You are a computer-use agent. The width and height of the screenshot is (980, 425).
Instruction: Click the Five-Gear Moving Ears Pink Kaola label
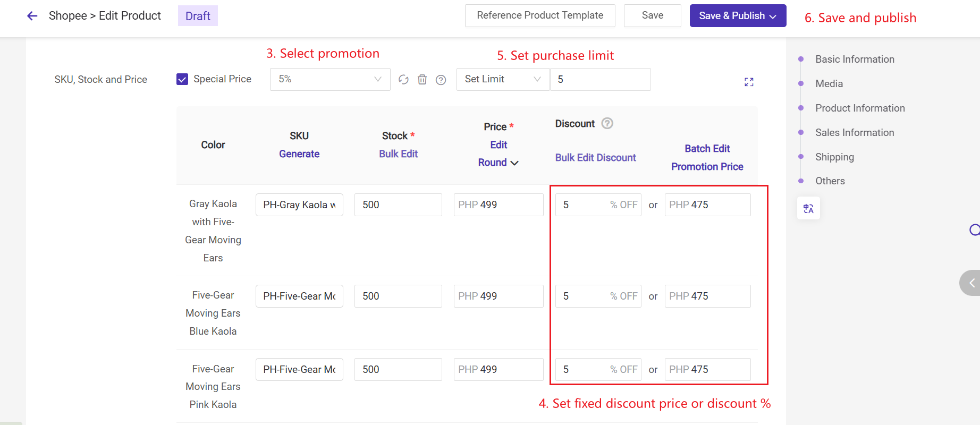pyautogui.click(x=213, y=387)
